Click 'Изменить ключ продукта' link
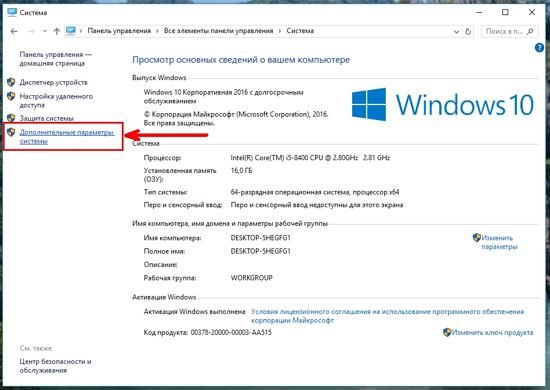 [492, 332]
